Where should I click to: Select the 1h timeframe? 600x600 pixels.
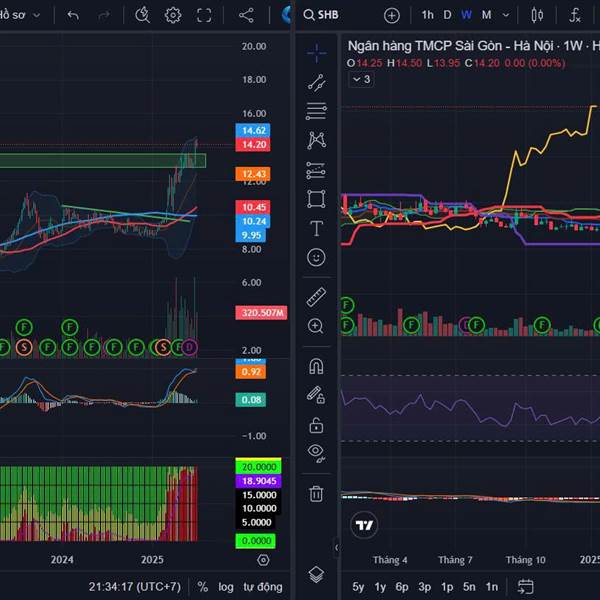[x=427, y=15]
